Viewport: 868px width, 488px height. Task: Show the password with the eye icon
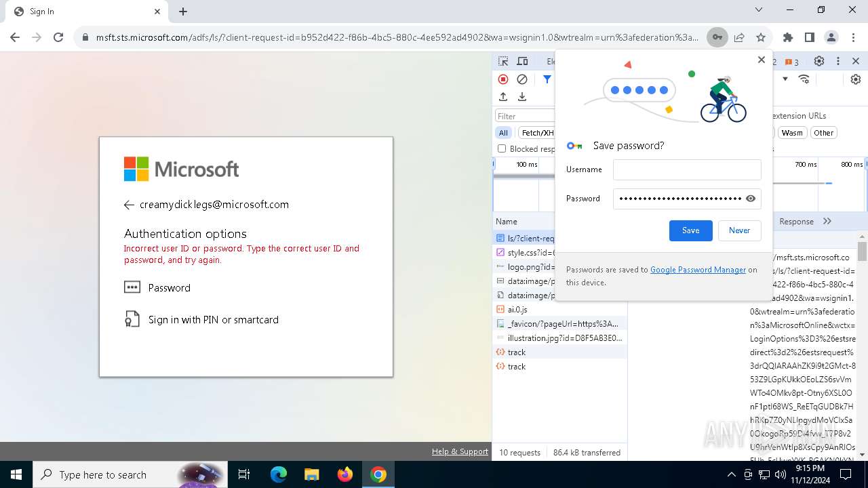[x=751, y=199]
